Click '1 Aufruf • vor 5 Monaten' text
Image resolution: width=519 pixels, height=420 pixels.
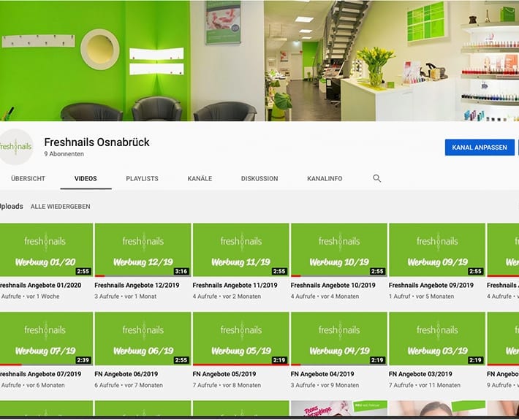point(422,297)
